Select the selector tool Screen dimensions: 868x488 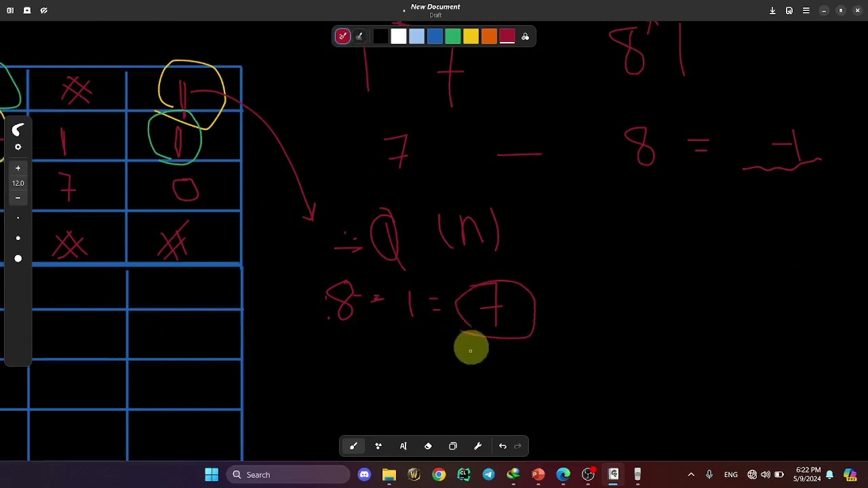(x=453, y=446)
